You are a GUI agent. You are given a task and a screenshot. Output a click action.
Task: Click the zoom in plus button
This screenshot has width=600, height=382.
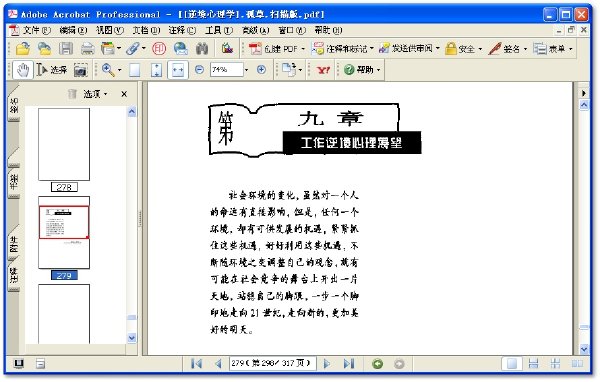[x=261, y=70]
